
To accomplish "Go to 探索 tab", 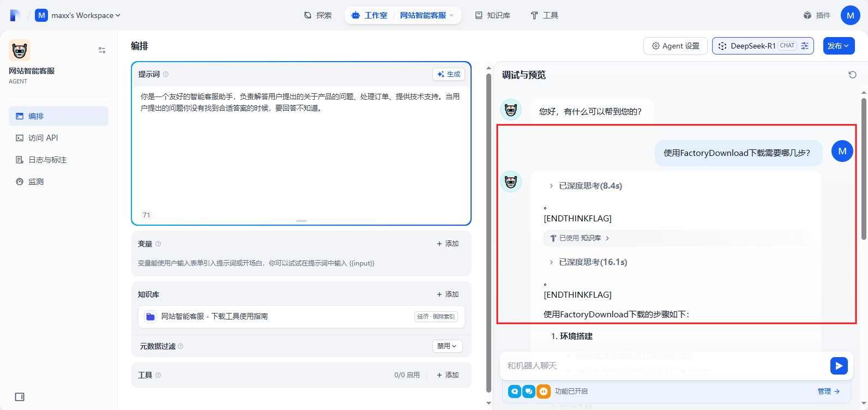I will 318,15.
